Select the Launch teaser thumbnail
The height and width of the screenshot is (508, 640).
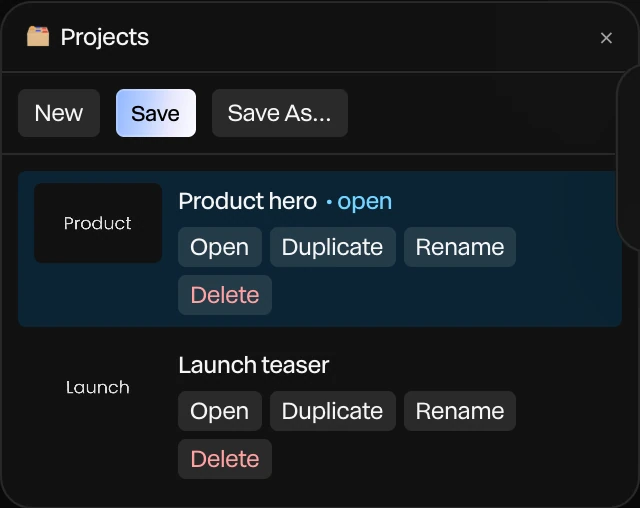(x=98, y=387)
